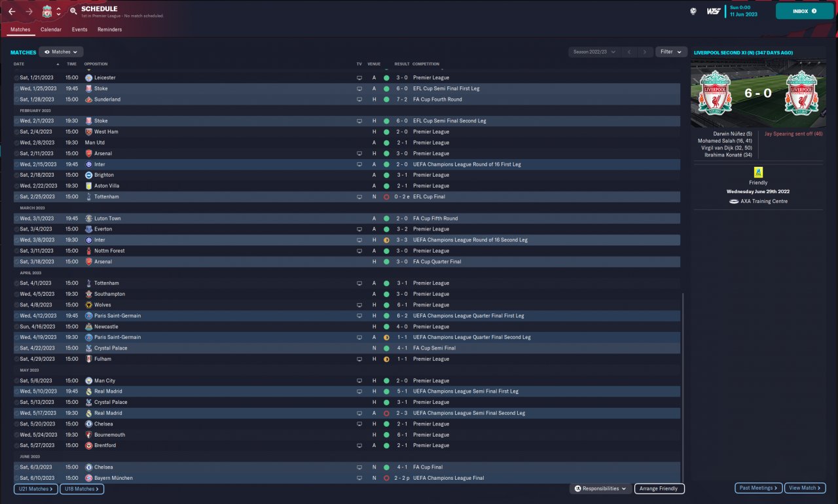838x504 pixels.
Task: Open the Bournemouth club crest
Action: pos(89,435)
